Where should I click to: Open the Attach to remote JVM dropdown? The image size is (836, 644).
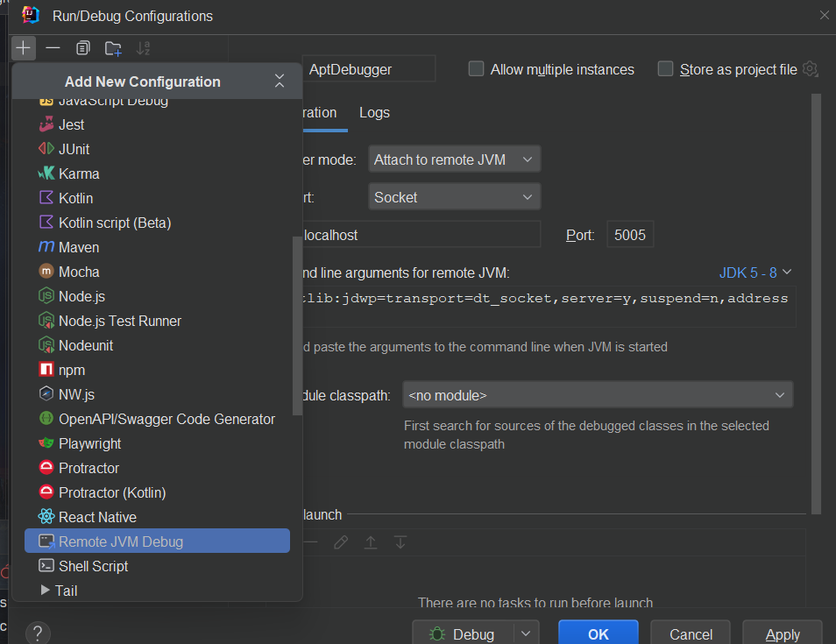coord(454,159)
